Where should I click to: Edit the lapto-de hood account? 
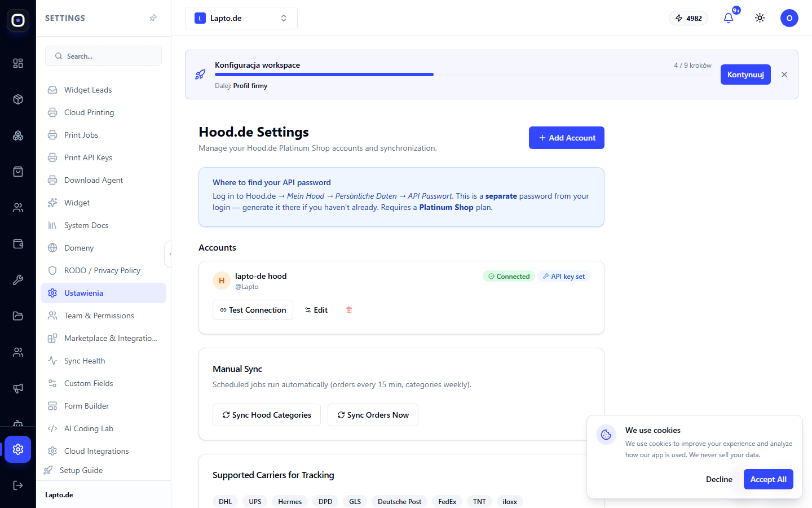[316, 310]
